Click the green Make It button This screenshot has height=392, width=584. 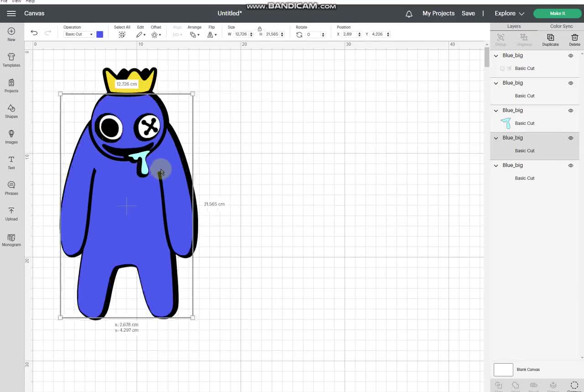pos(557,14)
